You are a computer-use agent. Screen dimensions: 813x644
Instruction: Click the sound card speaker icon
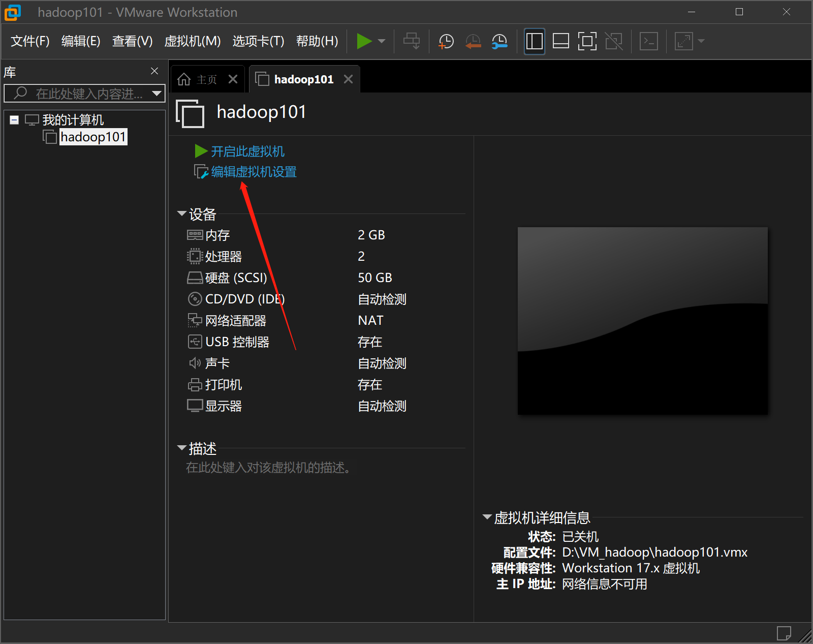[195, 363]
